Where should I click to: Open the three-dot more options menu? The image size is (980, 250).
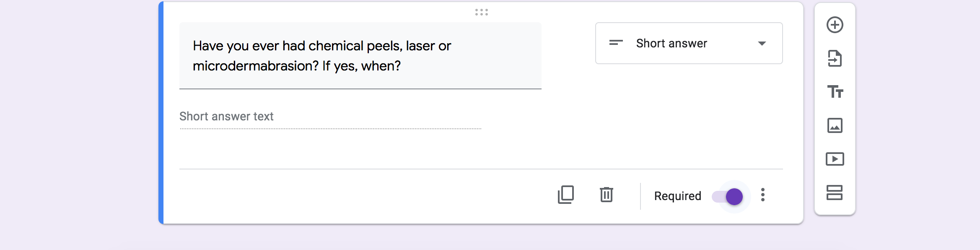click(x=763, y=195)
